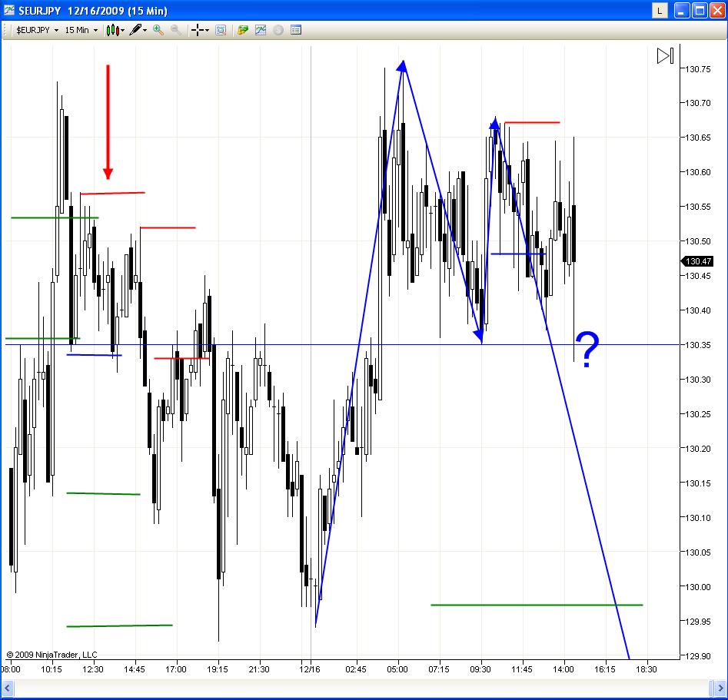Click the grayed zoom out magnifier
The height and width of the screenshot is (700, 728).
tap(176, 30)
